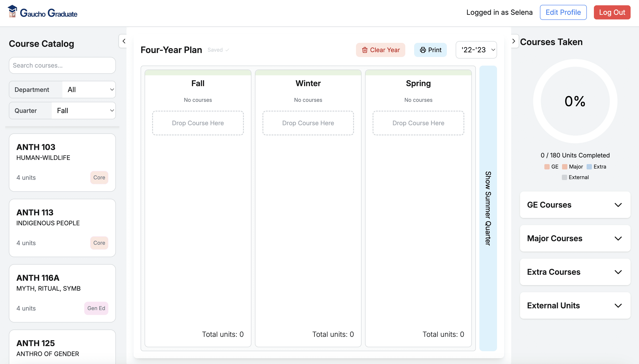Click the Fall column "Total units: 0"
The image size is (639, 364).
click(223, 334)
